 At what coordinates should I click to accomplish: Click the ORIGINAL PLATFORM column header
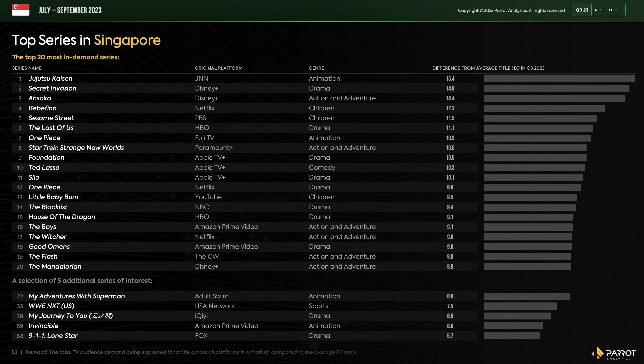219,68
